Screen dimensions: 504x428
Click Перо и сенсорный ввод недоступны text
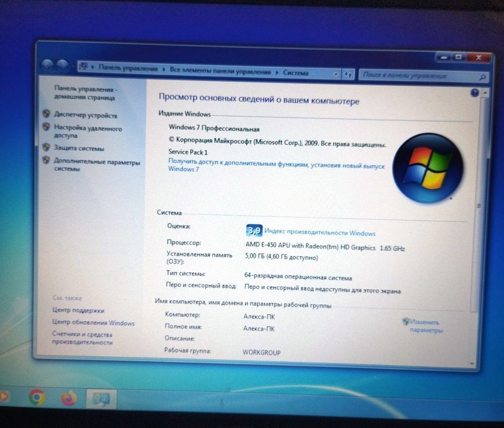point(322,289)
